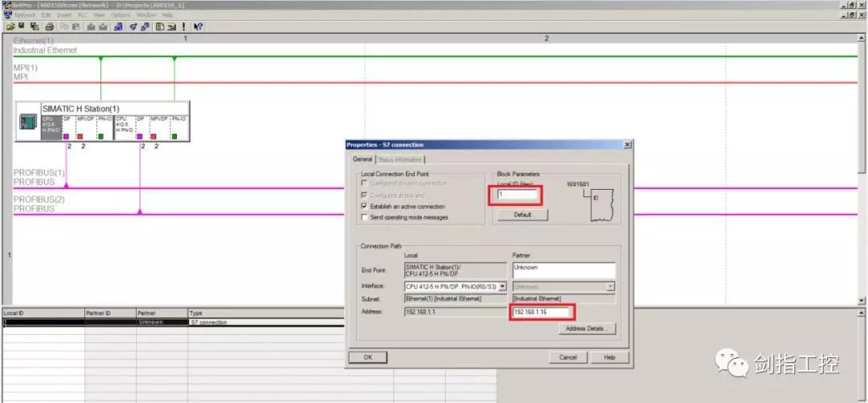Toggle Establish an active connection checkbox
This screenshot has width=868, height=403.
click(365, 206)
